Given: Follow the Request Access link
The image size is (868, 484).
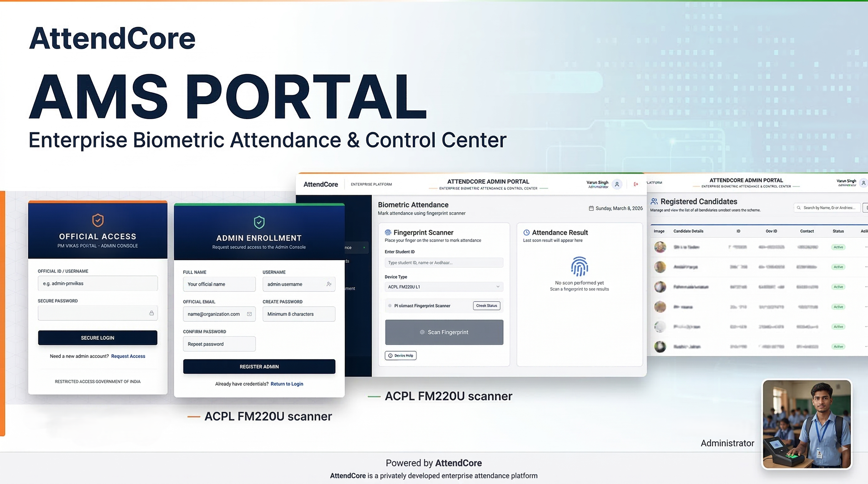Looking at the screenshot, I should (x=128, y=356).
